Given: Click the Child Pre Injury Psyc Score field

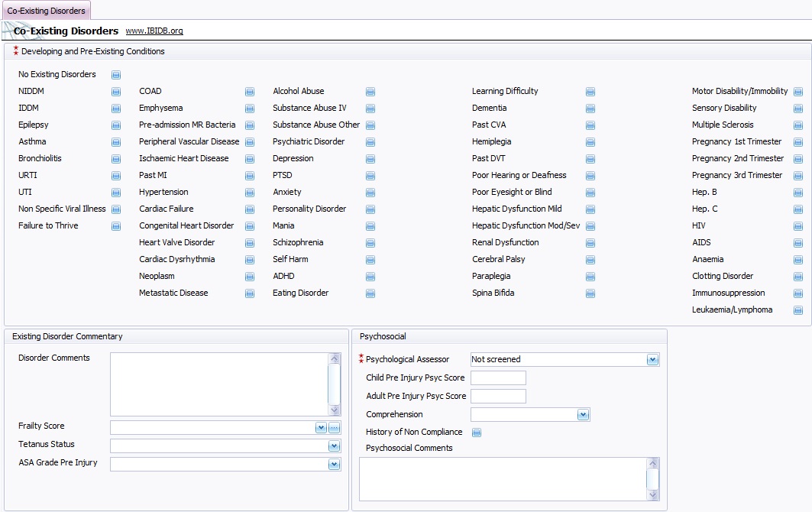Looking at the screenshot, I should (498, 378).
